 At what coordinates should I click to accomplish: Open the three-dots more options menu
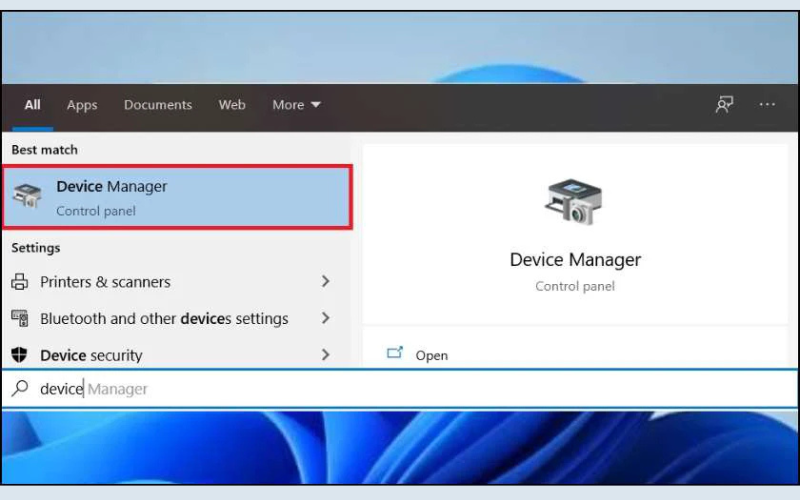(767, 105)
